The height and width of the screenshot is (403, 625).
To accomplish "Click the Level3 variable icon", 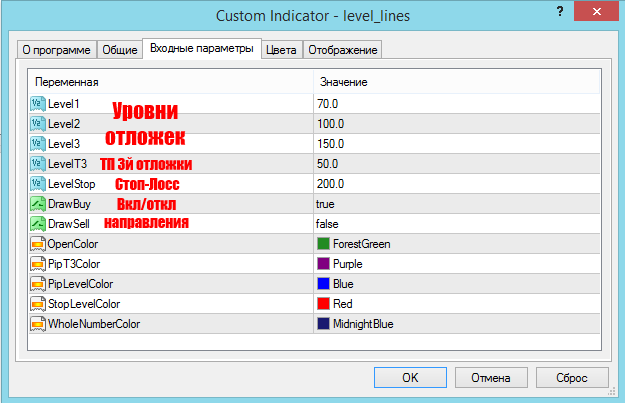I will point(38,144).
